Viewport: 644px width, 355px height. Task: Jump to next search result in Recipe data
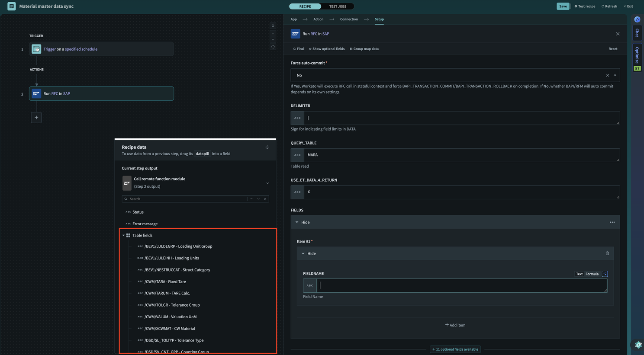(x=258, y=199)
